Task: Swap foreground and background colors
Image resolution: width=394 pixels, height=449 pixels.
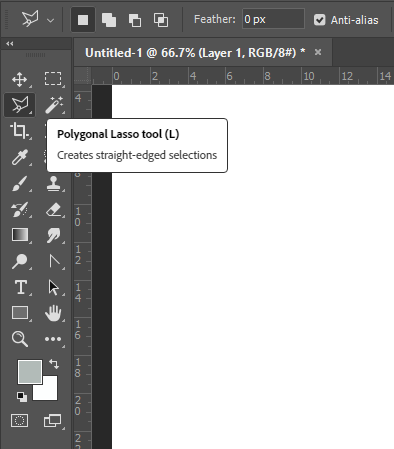Action: (54, 364)
